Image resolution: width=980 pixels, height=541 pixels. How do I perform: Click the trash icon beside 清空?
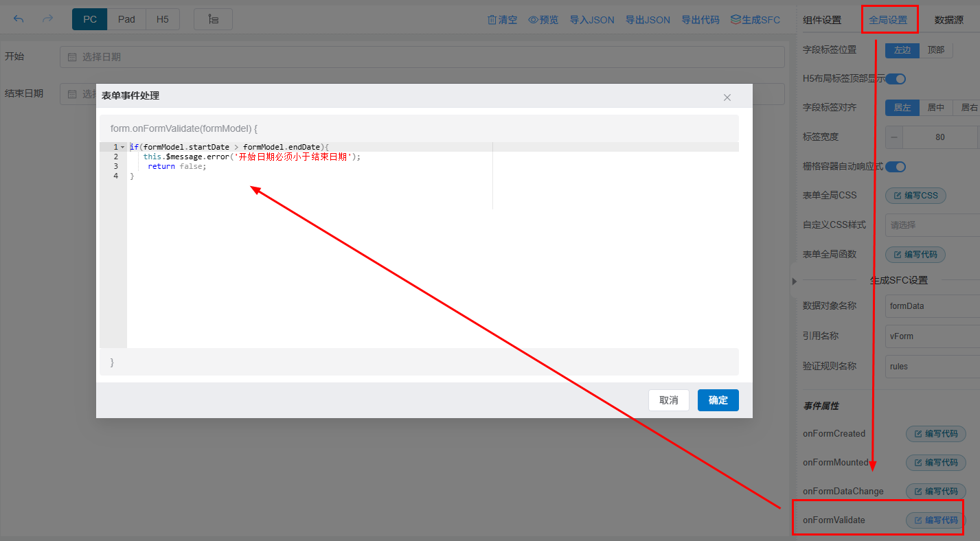click(x=492, y=20)
